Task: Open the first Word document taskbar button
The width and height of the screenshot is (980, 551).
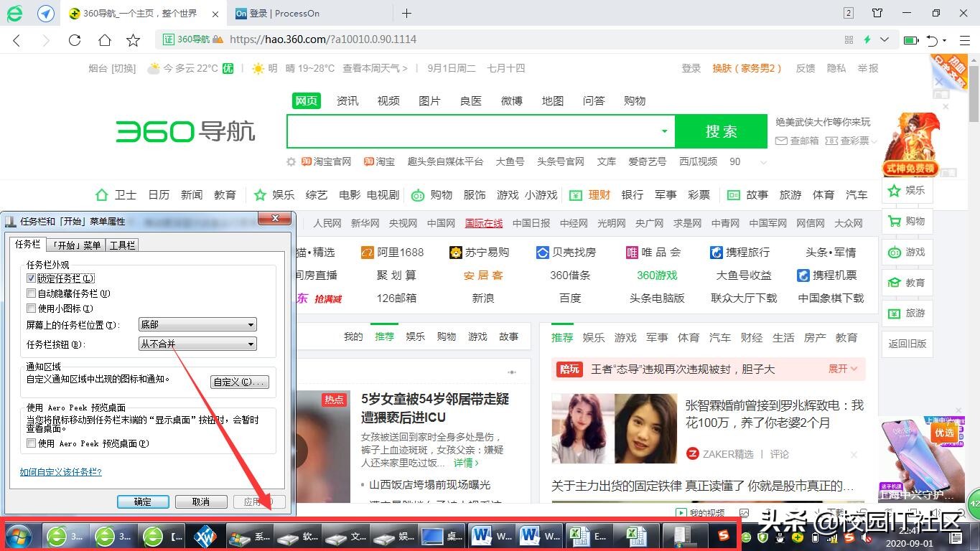Action: (493, 536)
